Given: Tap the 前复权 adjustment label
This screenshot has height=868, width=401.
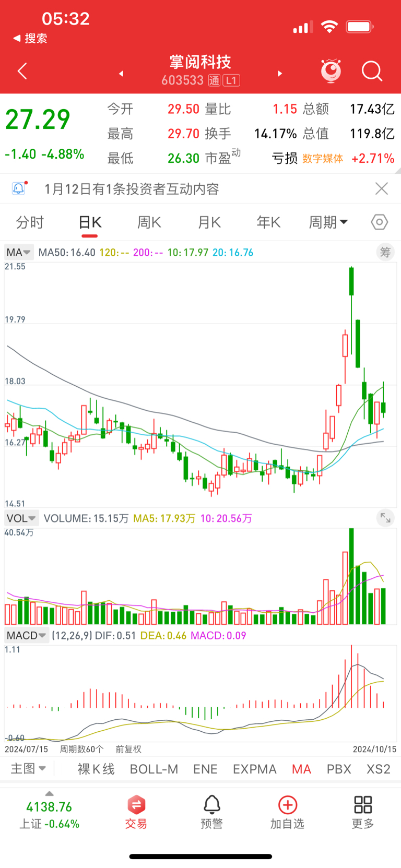Looking at the screenshot, I should click(128, 749).
